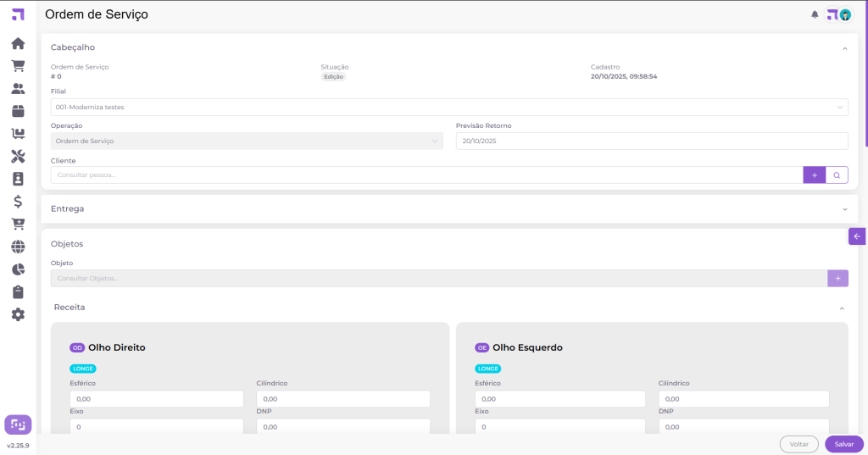Collapse the Receita section
The image size is (868, 455).
tap(842, 308)
